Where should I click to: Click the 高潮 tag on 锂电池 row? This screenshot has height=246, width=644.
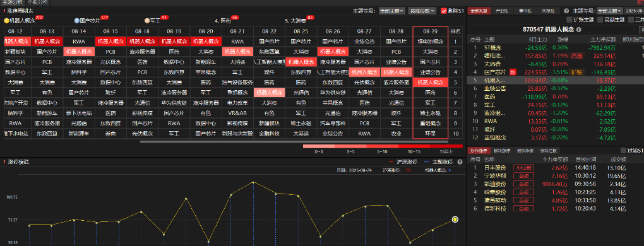[577, 56]
